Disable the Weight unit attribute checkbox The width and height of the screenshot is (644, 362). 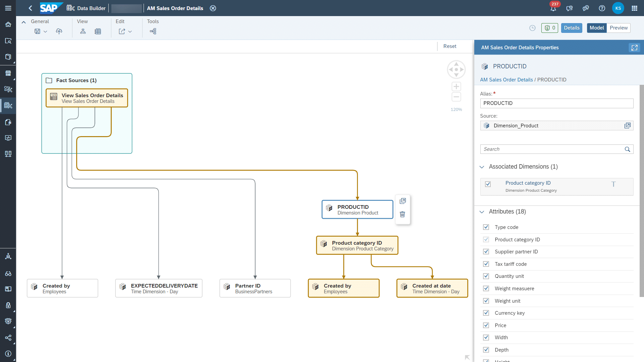(x=486, y=301)
